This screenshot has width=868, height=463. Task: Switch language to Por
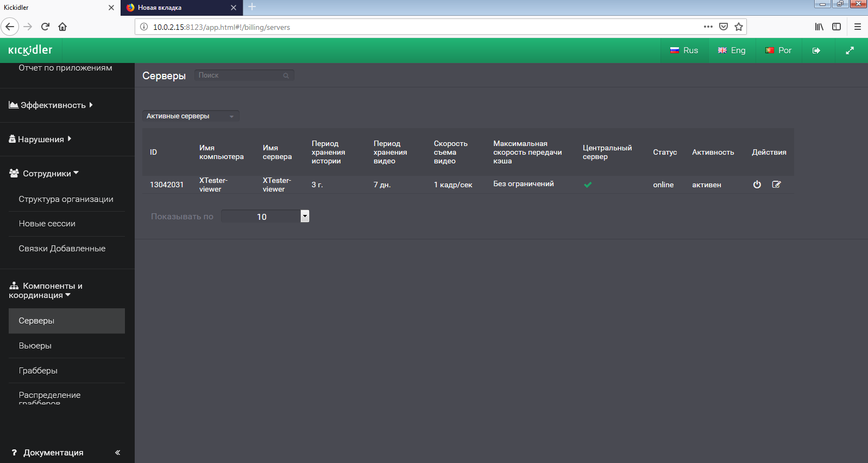[x=779, y=50]
